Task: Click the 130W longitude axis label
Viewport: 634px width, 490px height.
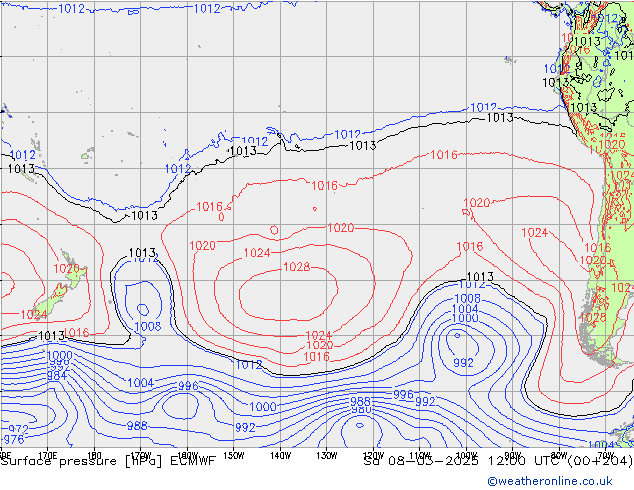Action: [x=327, y=455]
